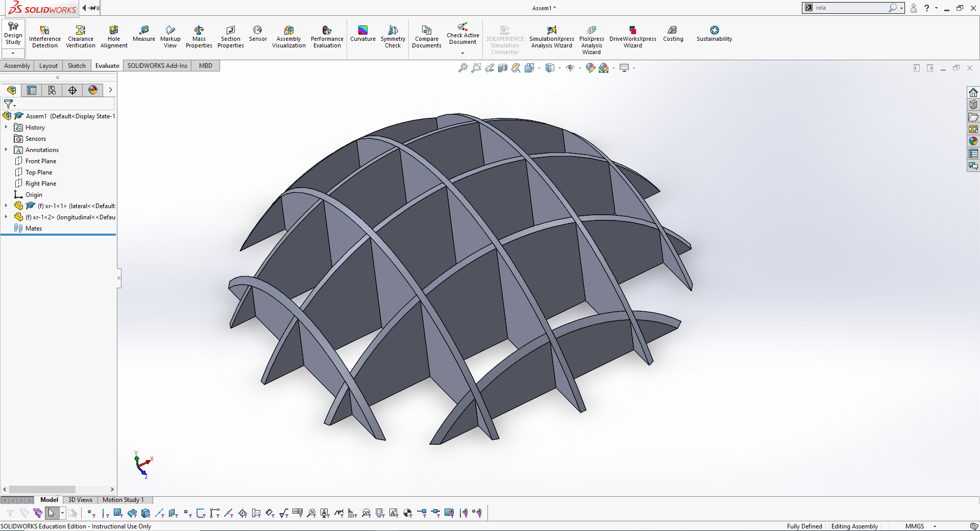
Task: Open SOLIDWORKS Resources home pane
Action: [973, 92]
